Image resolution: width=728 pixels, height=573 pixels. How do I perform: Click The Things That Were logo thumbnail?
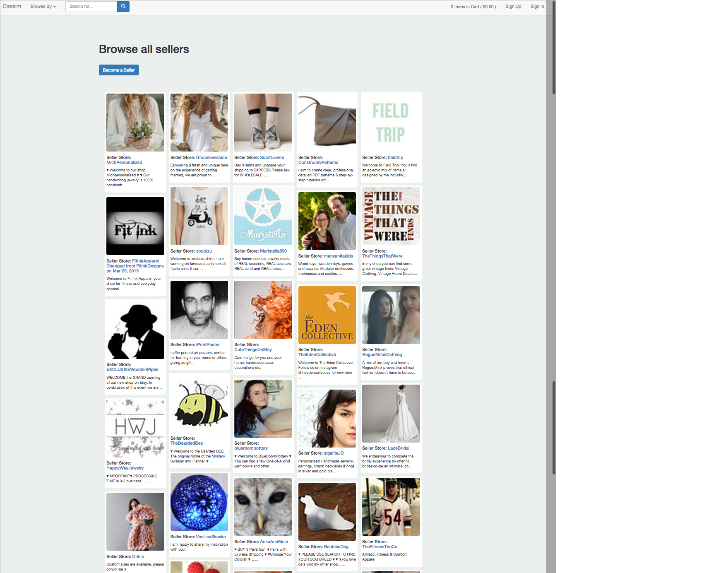click(391, 216)
